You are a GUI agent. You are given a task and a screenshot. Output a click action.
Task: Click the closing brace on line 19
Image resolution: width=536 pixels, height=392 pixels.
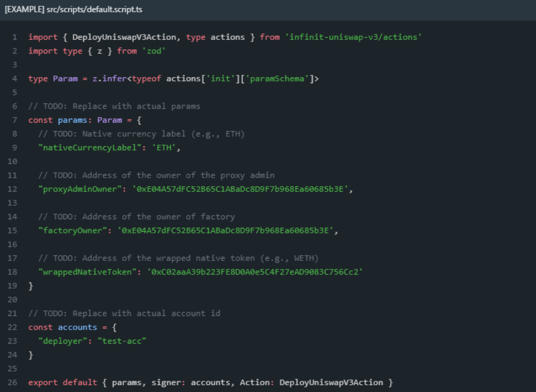click(31, 286)
